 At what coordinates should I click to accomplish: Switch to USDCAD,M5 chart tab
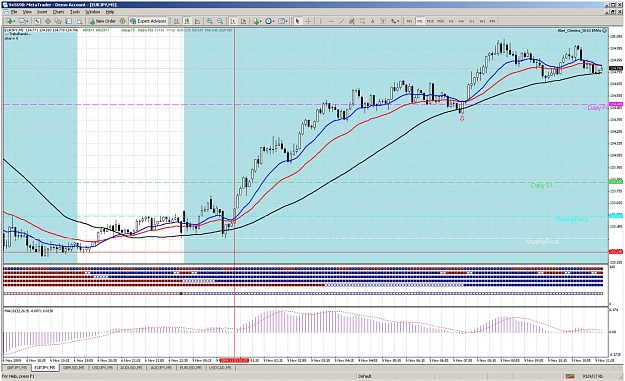pyautogui.click(x=220, y=368)
